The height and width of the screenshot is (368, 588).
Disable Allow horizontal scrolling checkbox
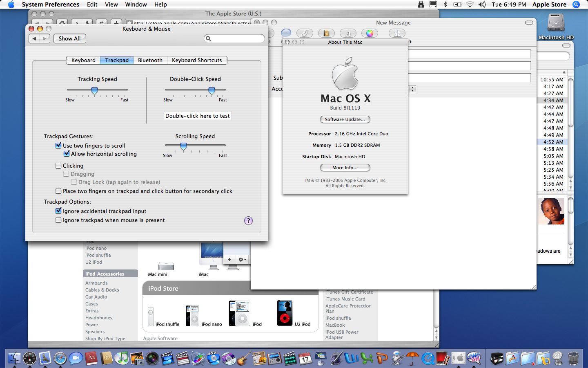click(67, 154)
